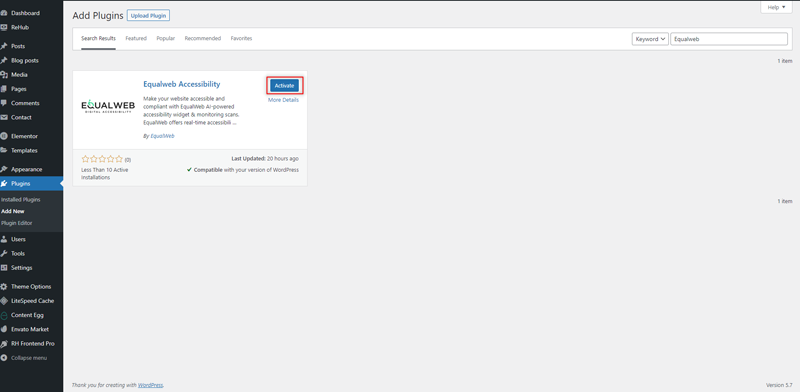Click the plugin star rating
The height and width of the screenshot is (392, 800).
[x=103, y=159]
